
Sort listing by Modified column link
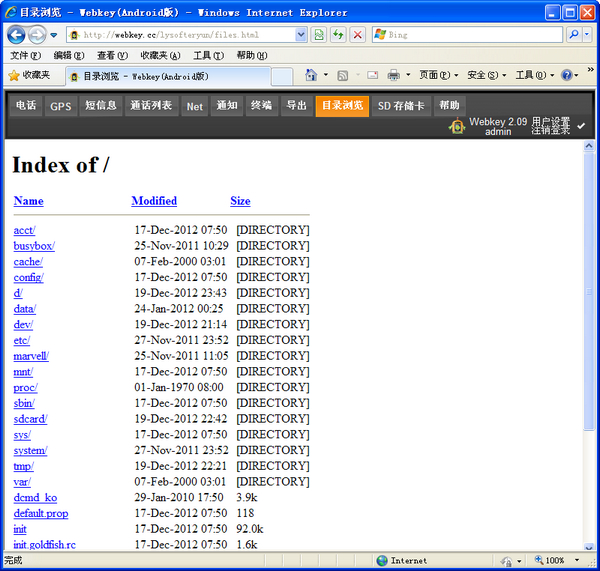[x=154, y=201]
